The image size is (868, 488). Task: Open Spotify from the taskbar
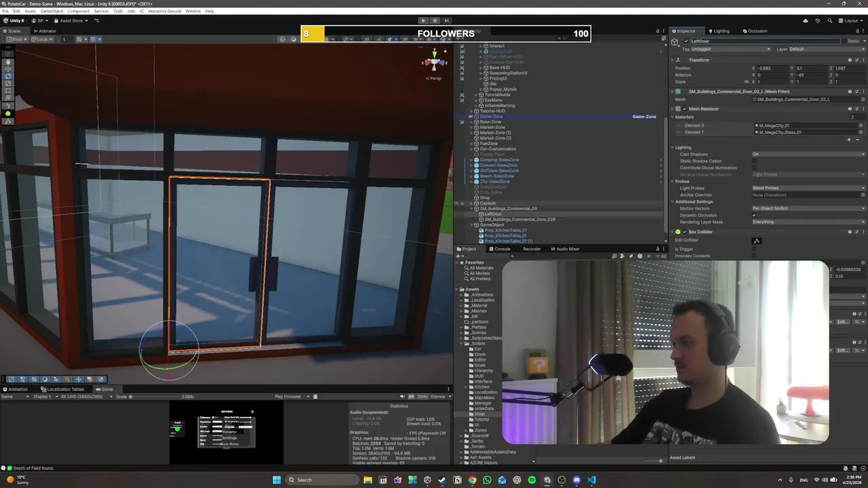coord(532,480)
